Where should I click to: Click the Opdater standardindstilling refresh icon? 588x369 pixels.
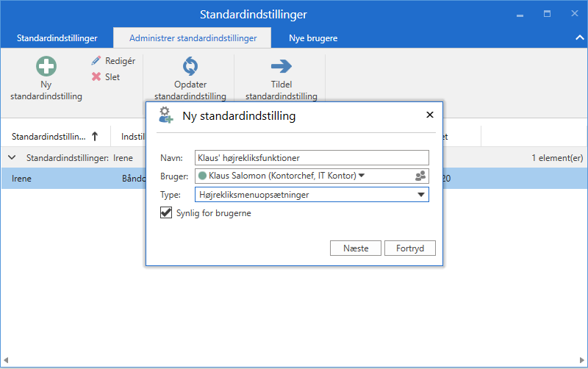point(190,67)
